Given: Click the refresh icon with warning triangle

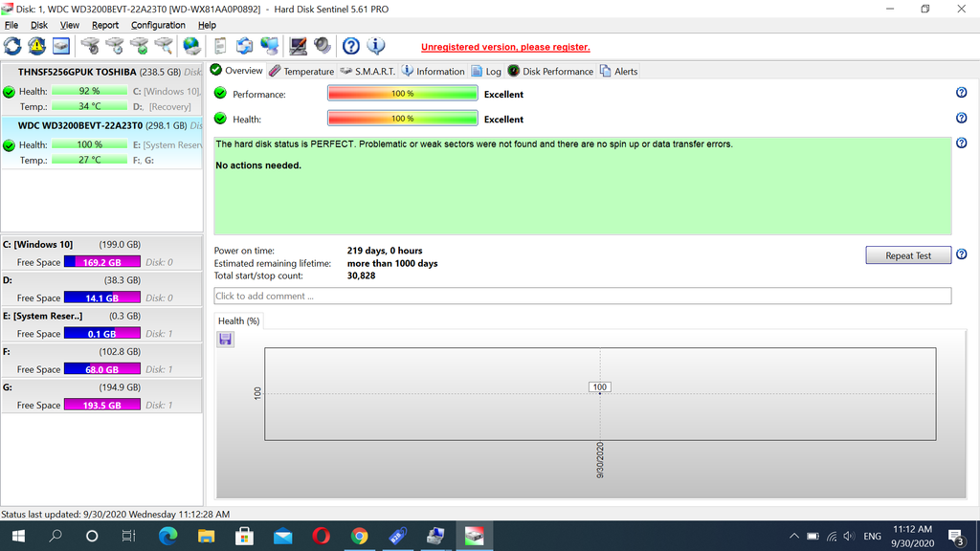Looking at the screenshot, I should coord(37,46).
